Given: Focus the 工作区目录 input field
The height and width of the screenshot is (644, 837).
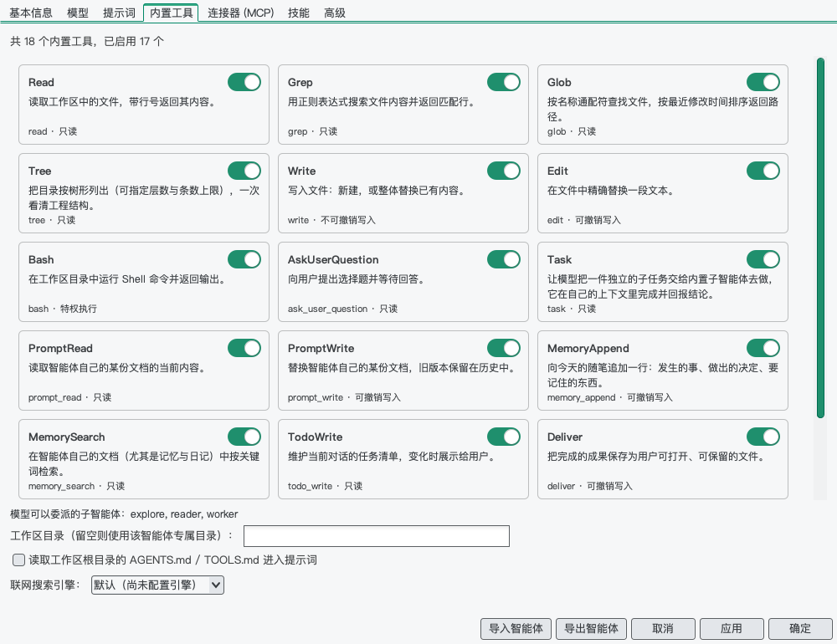Looking at the screenshot, I should point(377,535).
